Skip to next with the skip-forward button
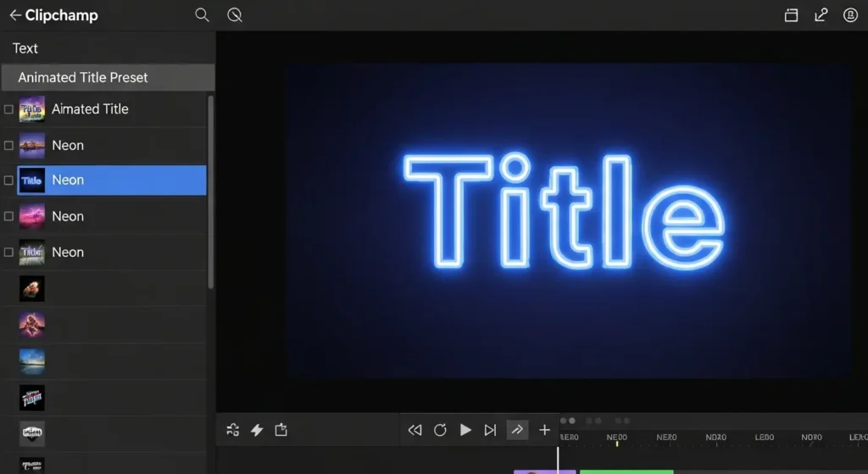 [x=490, y=430]
